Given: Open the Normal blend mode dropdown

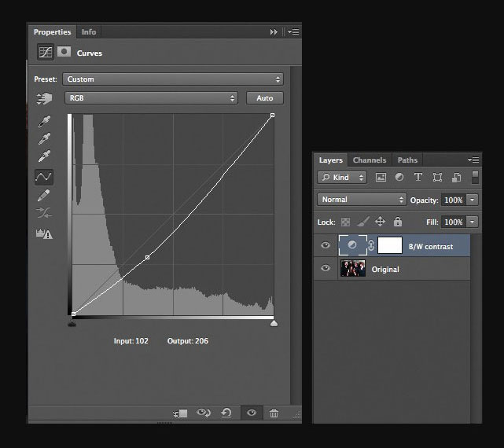Looking at the screenshot, I should pos(362,200).
